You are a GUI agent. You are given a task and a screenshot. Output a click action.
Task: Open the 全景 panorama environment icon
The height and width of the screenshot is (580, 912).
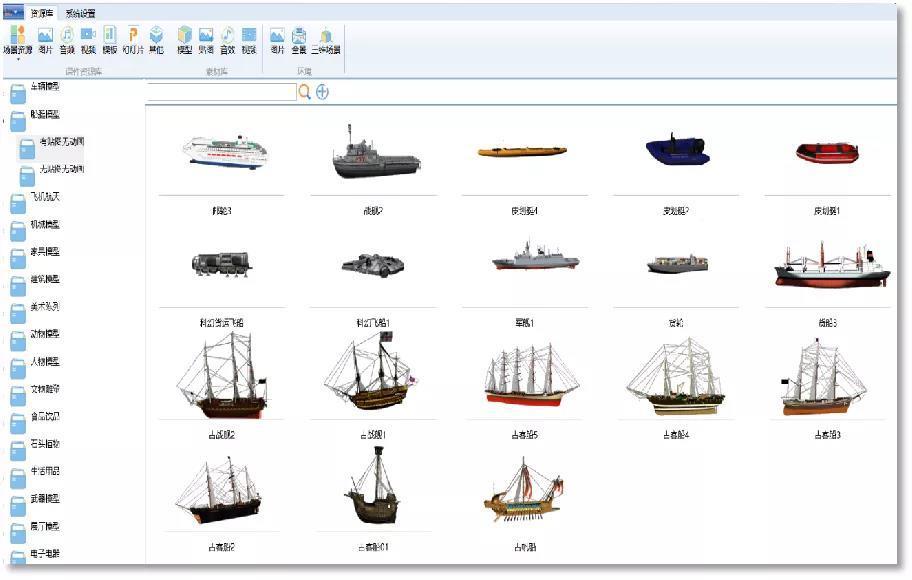pyautogui.click(x=299, y=36)
